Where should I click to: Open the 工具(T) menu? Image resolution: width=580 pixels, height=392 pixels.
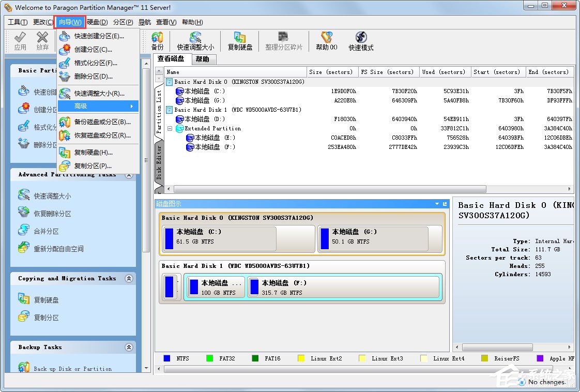click(18, 22)
